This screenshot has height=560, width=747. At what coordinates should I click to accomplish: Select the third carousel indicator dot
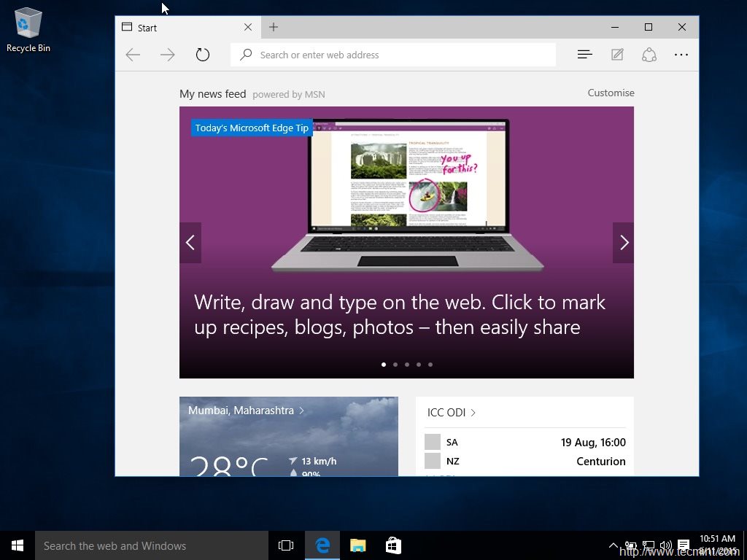pyautogui.click(x=407, y=365)
